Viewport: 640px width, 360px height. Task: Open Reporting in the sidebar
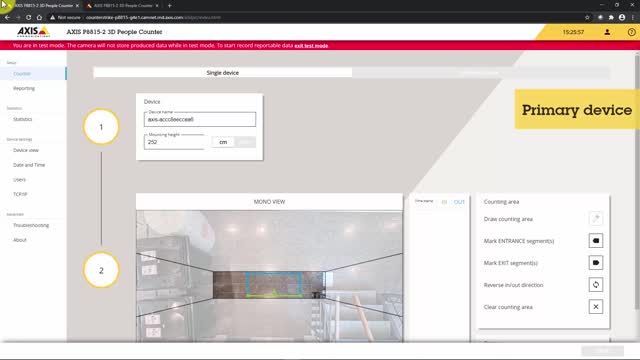point(24,88)
